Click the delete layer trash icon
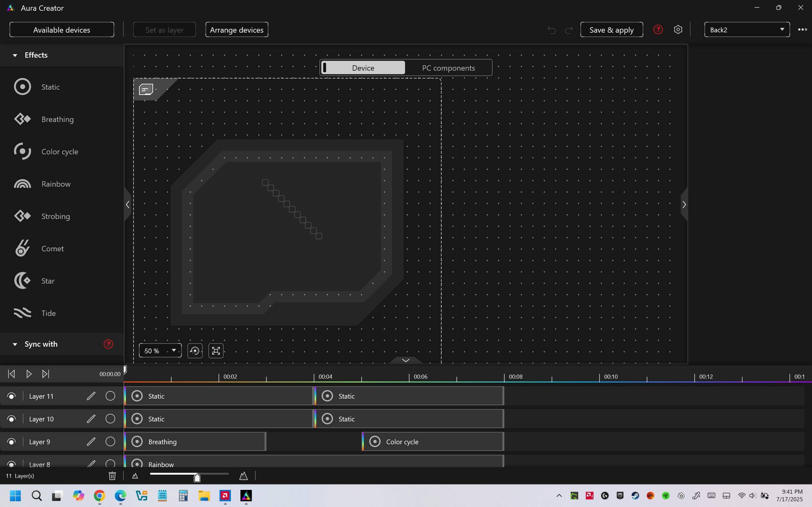Screen dimensions: 812x507 [112, 476]
